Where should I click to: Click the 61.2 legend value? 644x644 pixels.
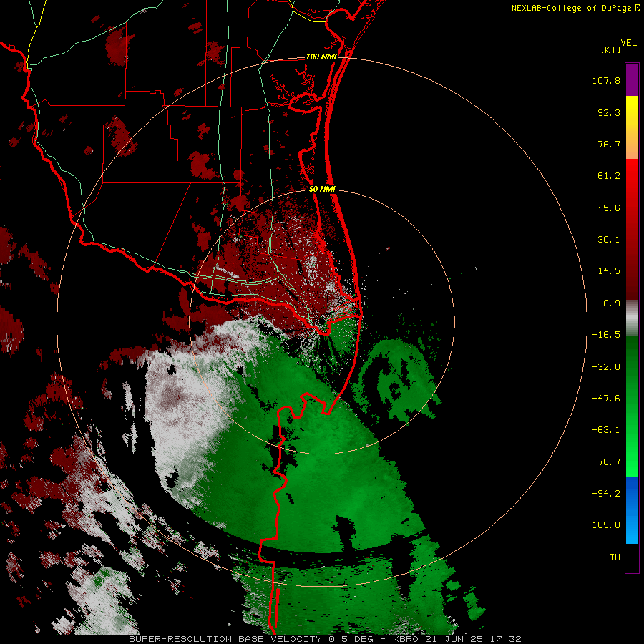(x=609, y=176)
